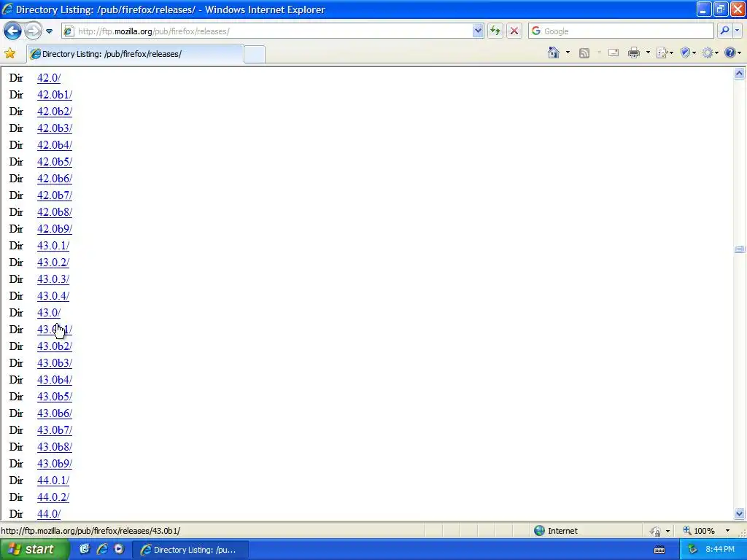This screenshot has width=747, height=560.
Task: Open the 43.0/ directory link
Action: pos(49,313)
